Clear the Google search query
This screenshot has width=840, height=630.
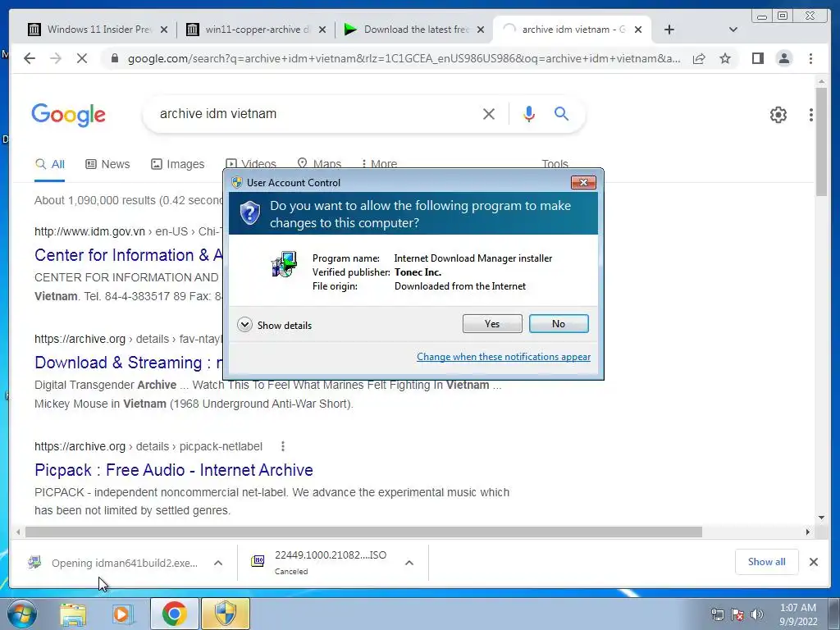pyautogui.click(x=489, y=113)
